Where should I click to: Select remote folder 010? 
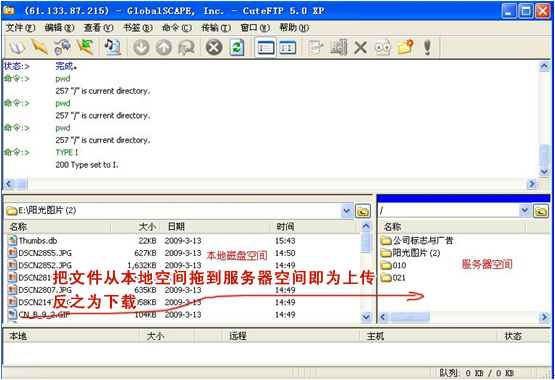tap(393, 265)
